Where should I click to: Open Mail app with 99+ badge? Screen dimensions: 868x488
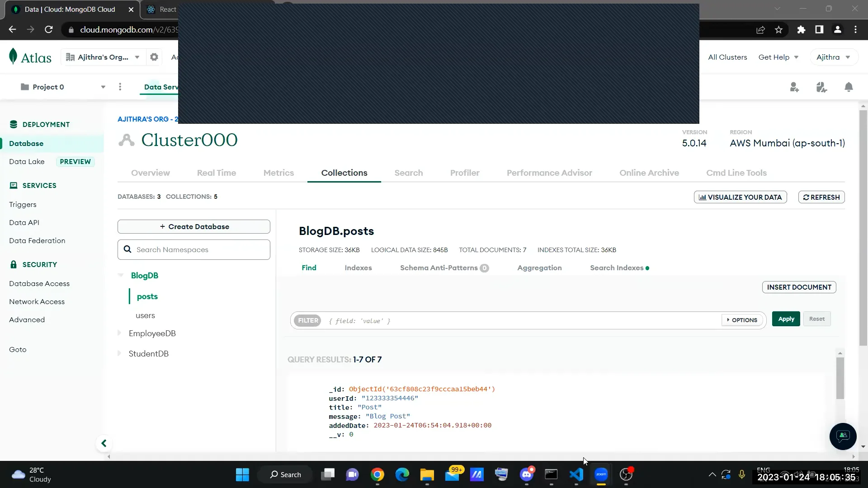point(453,474)
